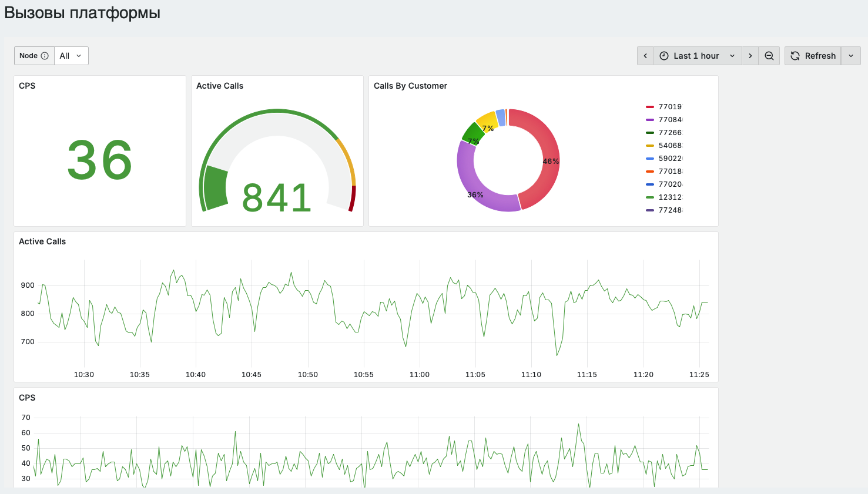Click the dashboard title Вызовы платформы
This screenshot has height=494, width=868.
pyautogui.click(x=82, y=13)
